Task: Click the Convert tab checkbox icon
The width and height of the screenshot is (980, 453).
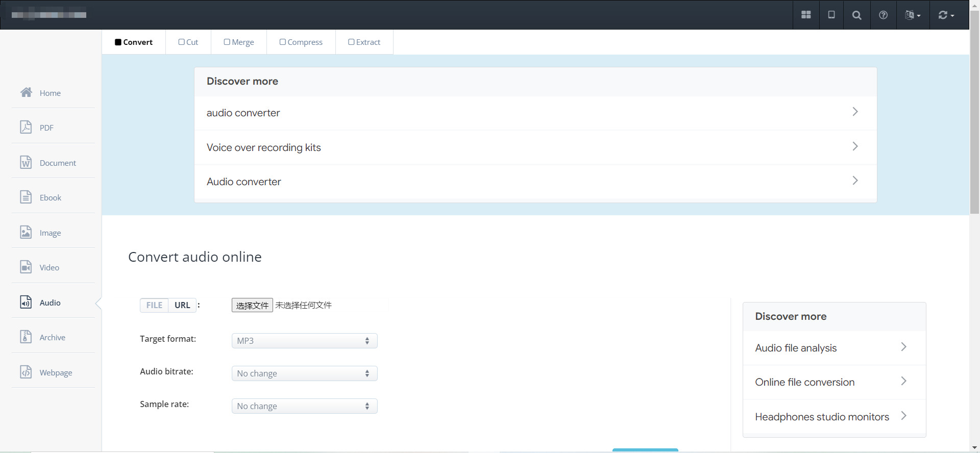Action: click(x=118, y=42)
